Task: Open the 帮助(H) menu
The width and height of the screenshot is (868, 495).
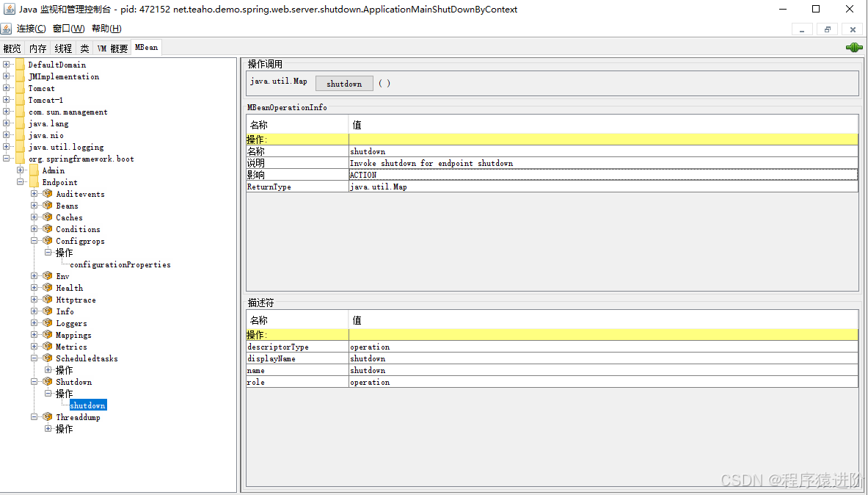Action: pos(106,29)
